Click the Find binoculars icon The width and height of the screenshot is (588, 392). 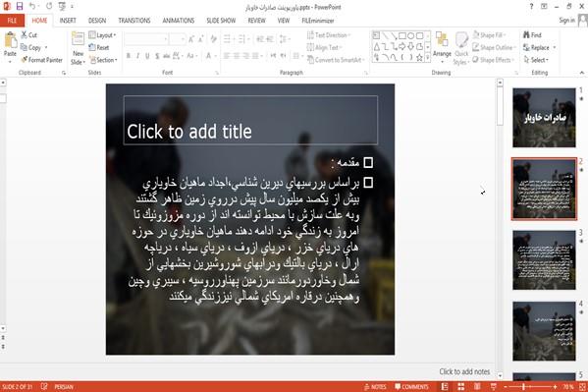click(526, 35)
